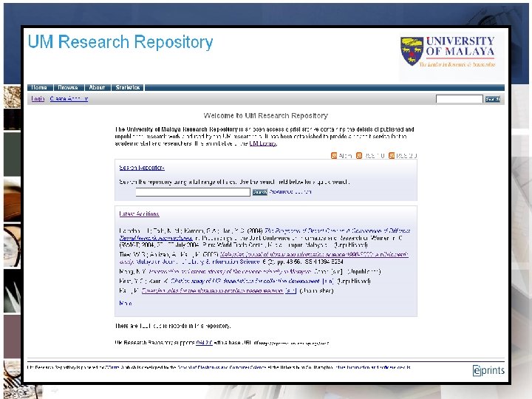This screenshot has width=532, height=399.
Task: Open the RSS 1.0 feed icon
Action: (359, 155)
